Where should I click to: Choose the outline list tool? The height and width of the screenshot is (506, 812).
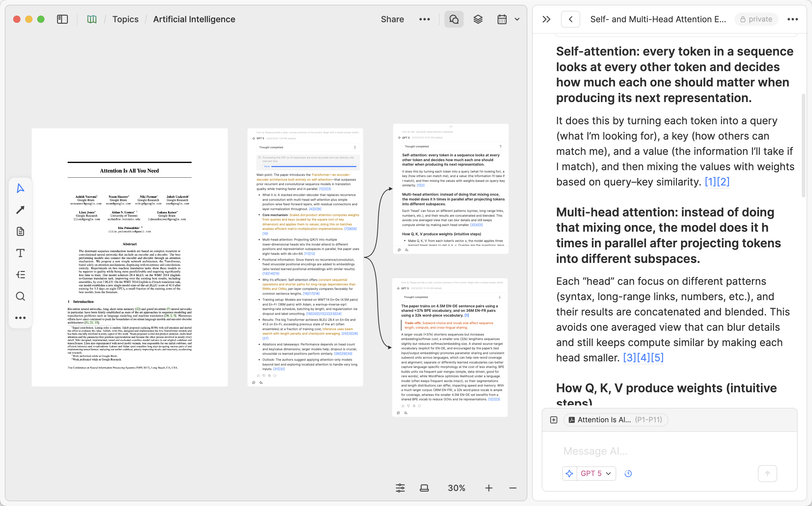coord(20,275)
